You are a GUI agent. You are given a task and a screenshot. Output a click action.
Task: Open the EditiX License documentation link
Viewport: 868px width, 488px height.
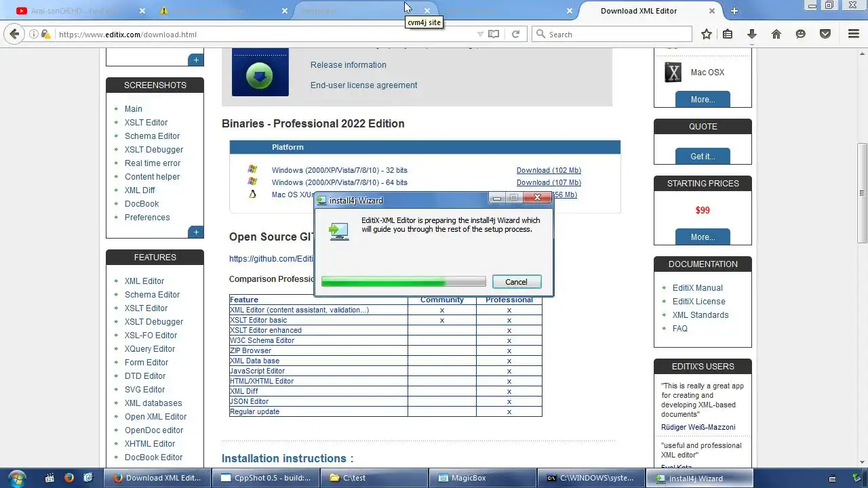coord(698,302)
